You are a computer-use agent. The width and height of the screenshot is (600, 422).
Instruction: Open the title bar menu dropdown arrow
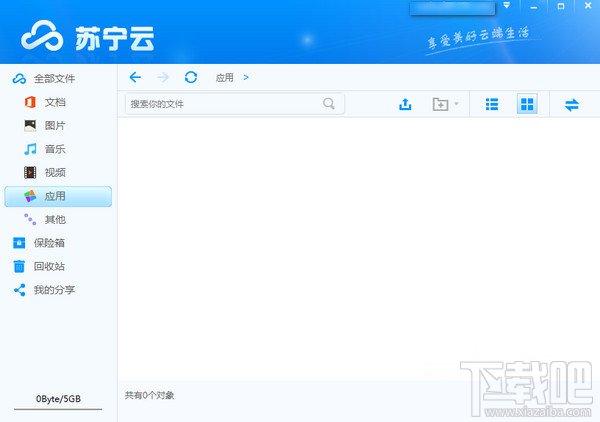[x=507, y=5]
